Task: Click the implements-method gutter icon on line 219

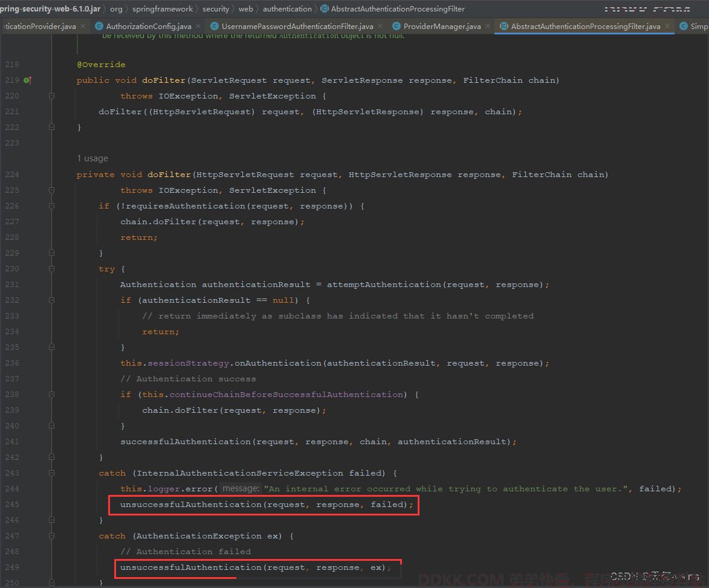Action: point(27,80)
